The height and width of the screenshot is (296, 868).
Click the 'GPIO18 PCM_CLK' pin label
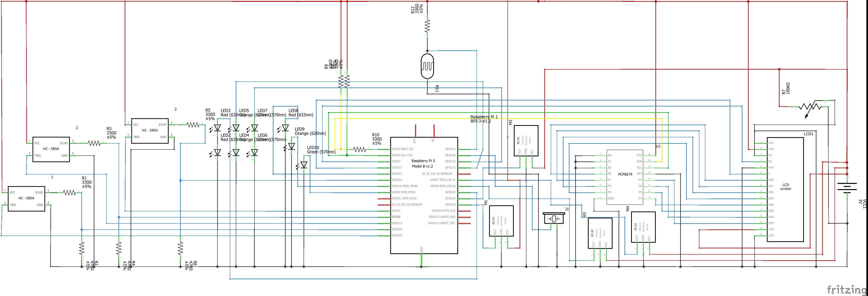coord(444,211)
